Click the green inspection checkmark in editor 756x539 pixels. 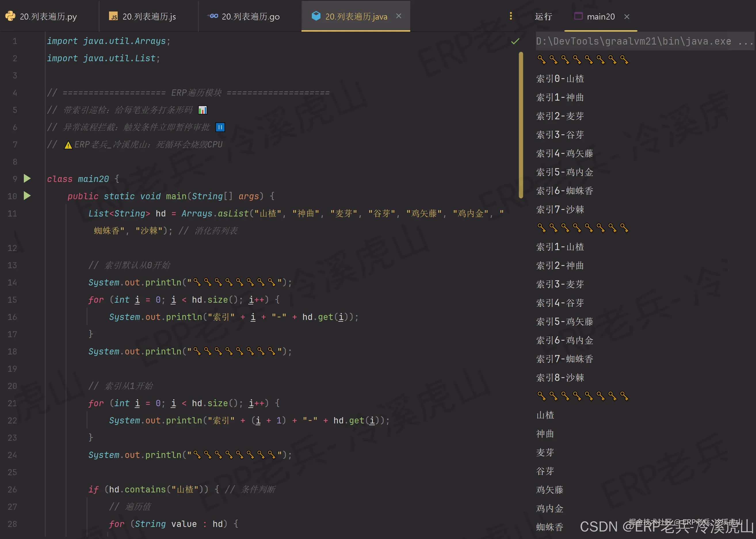pos(515,41)
